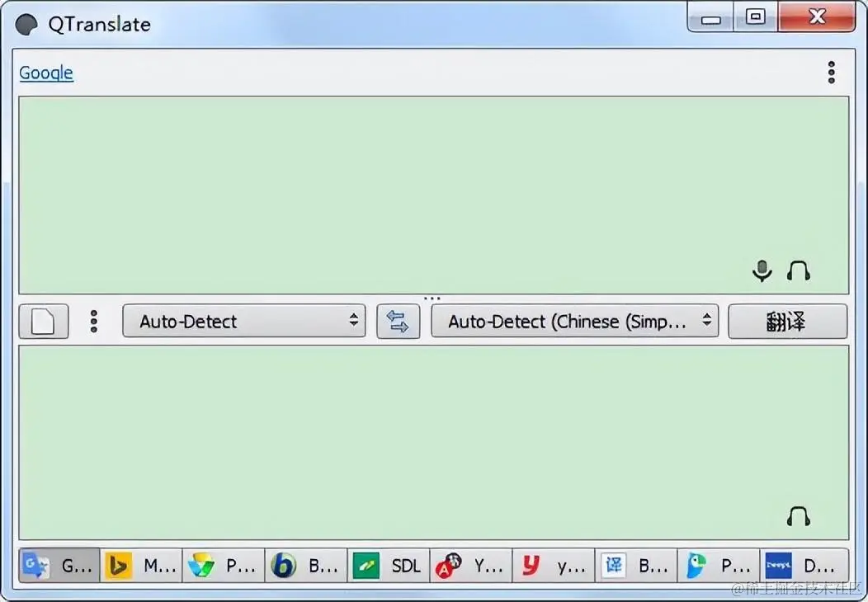Clear text with the blank page button
868x602 pixels.
(x=44, y=321)
